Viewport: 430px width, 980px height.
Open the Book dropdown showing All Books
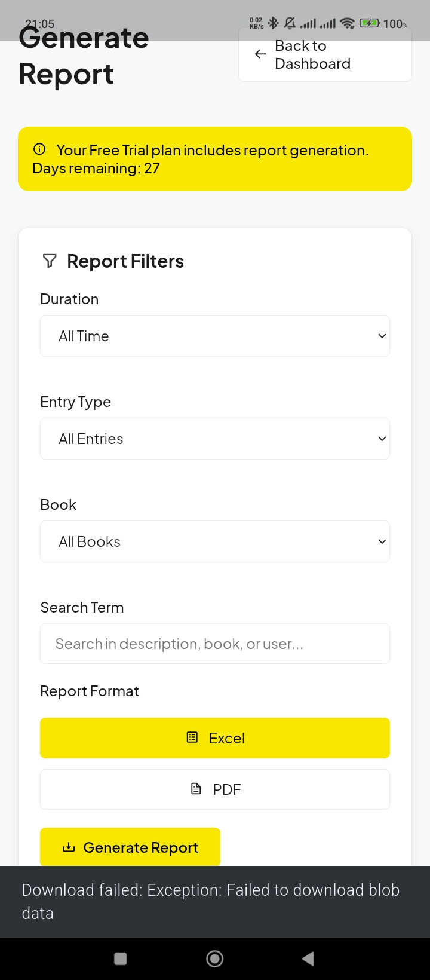point(215,541)
